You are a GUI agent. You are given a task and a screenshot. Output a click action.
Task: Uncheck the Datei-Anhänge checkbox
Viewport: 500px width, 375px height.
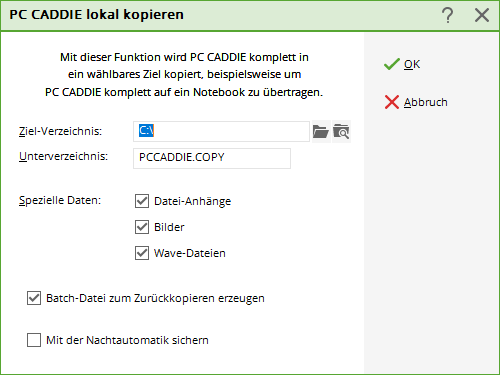coord(142,201)
